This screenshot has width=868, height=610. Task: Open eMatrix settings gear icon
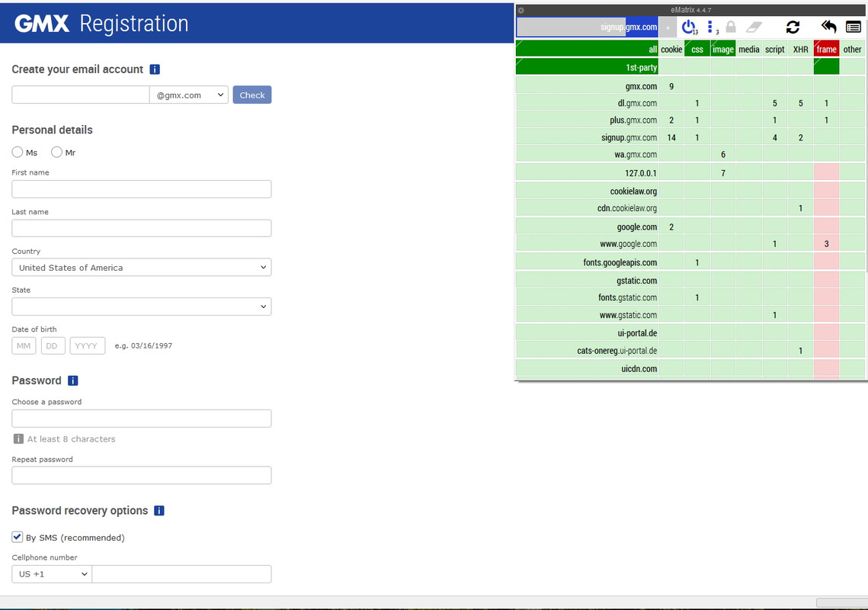pos(521,10)
